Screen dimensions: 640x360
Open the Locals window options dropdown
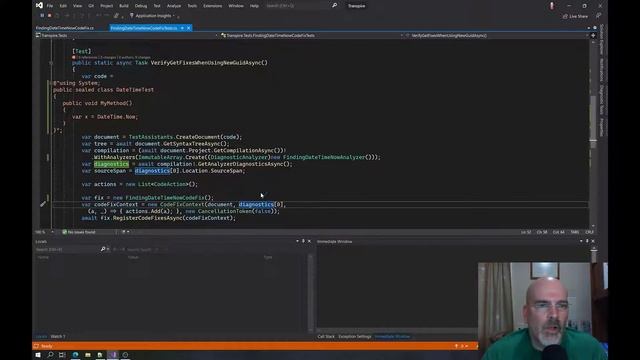click(x=297, y=241)
